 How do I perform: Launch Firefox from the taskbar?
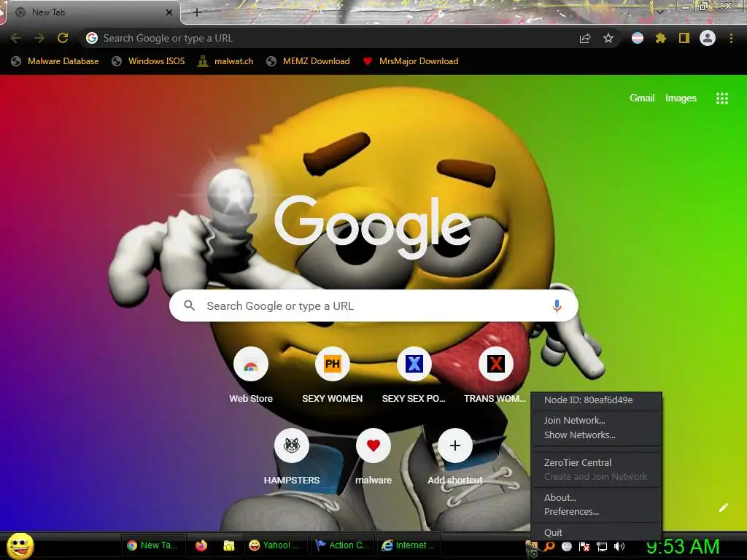coord(201,545)
